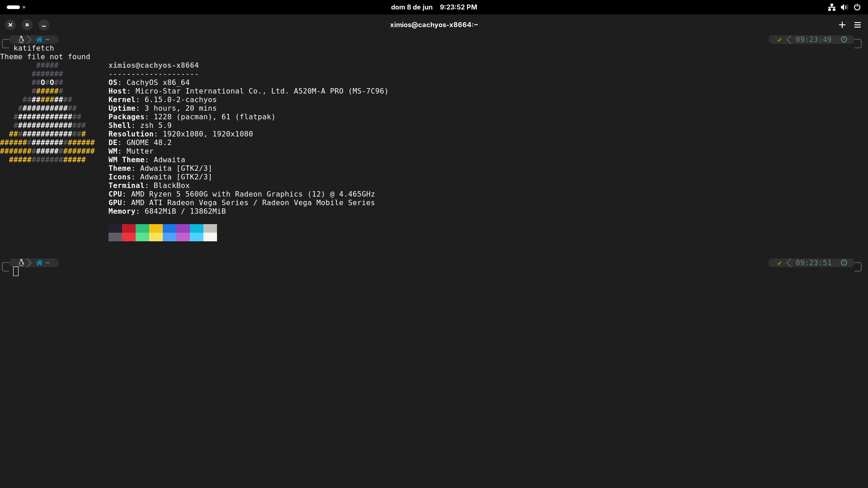Open the BlackBox hamburger menu
This screenshot has width=868, height=488.
point(858,25)
